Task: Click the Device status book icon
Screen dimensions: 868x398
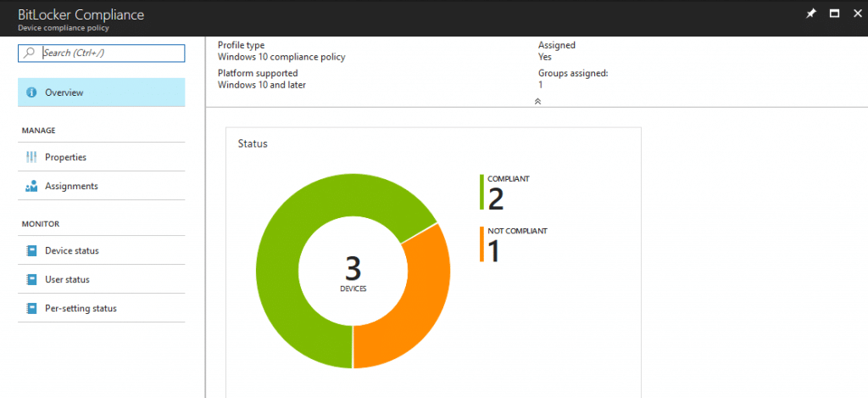Action: tap(31, 250)
